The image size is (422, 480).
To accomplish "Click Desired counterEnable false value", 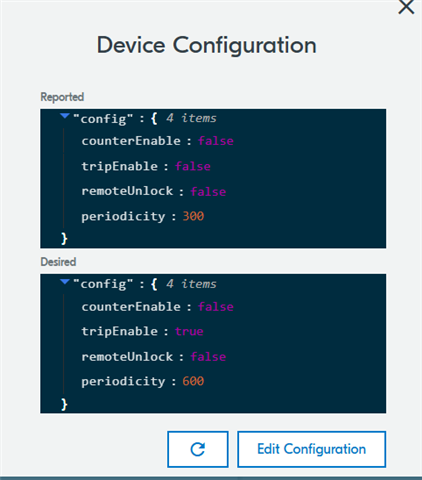I will click(216, 307).
